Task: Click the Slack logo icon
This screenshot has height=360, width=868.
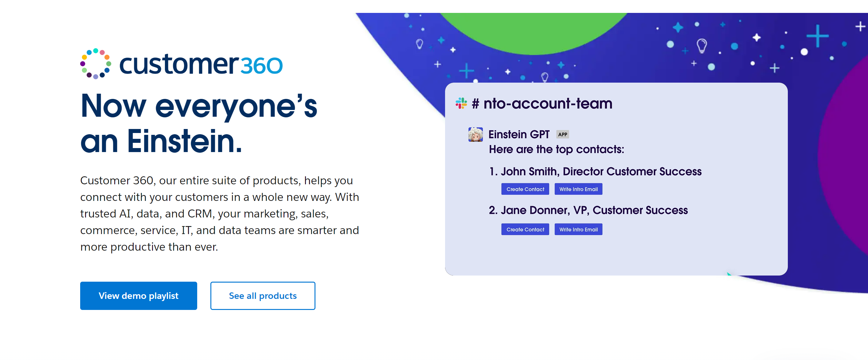Action: tap(461, 103)
